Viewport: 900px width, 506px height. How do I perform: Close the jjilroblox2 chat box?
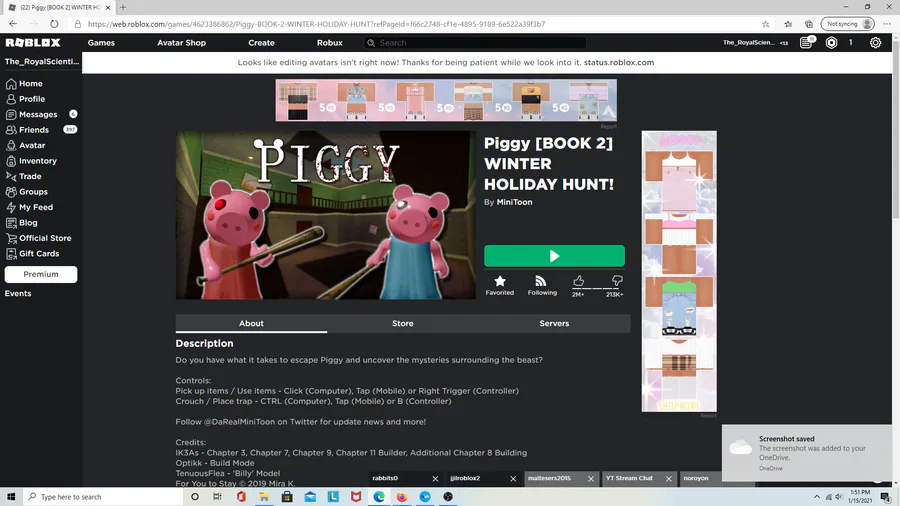pos(513,478)
